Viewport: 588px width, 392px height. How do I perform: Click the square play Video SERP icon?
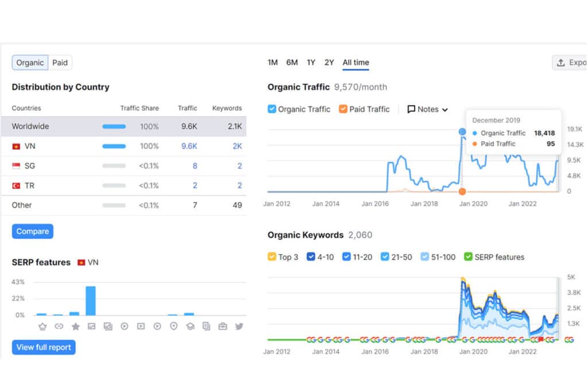(141, 327)
